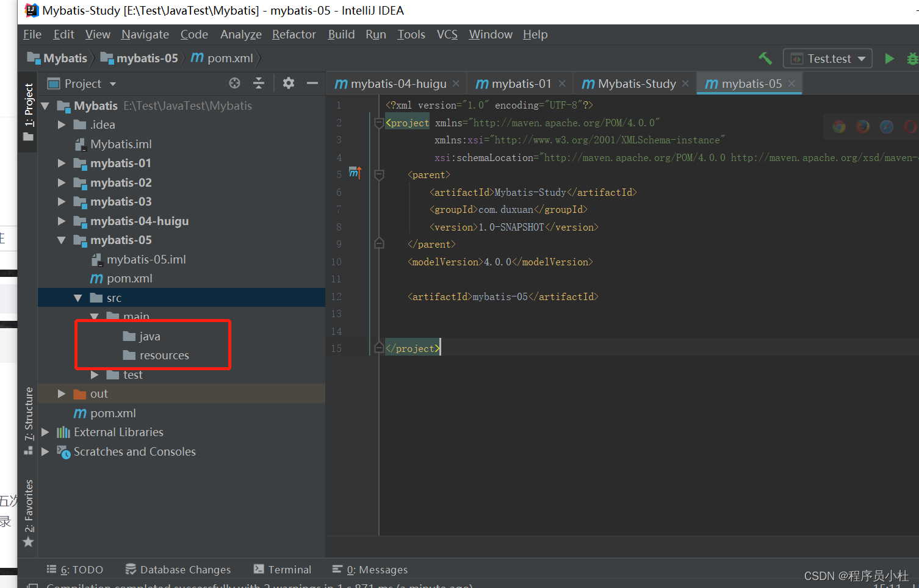Expand the out folder
This screenshot has width=919, height=588.
pos(61,394)
